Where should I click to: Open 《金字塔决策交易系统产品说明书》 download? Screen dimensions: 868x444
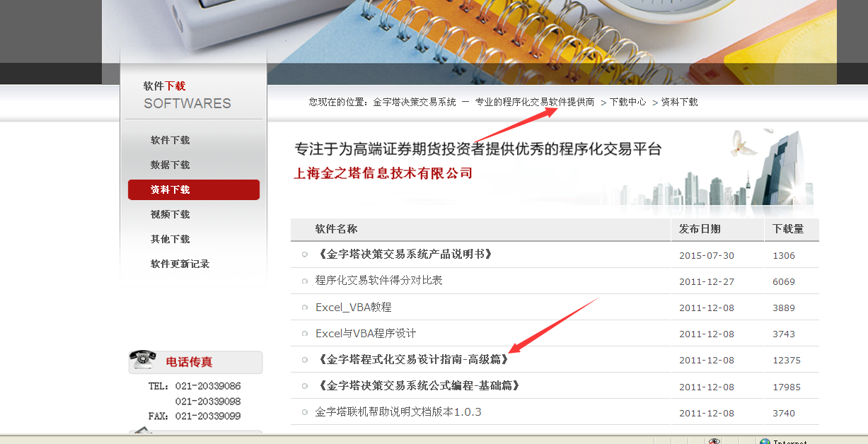(405, 255)
